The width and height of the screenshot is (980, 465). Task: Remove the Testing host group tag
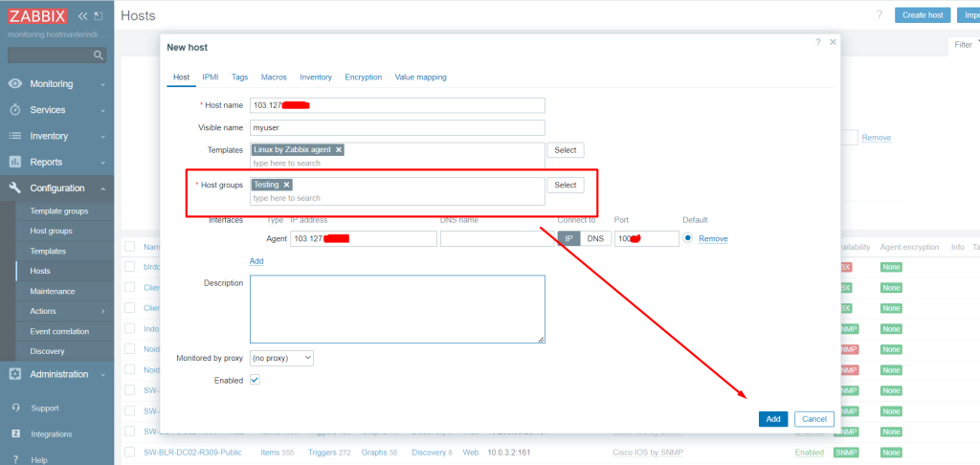[286, 185]
